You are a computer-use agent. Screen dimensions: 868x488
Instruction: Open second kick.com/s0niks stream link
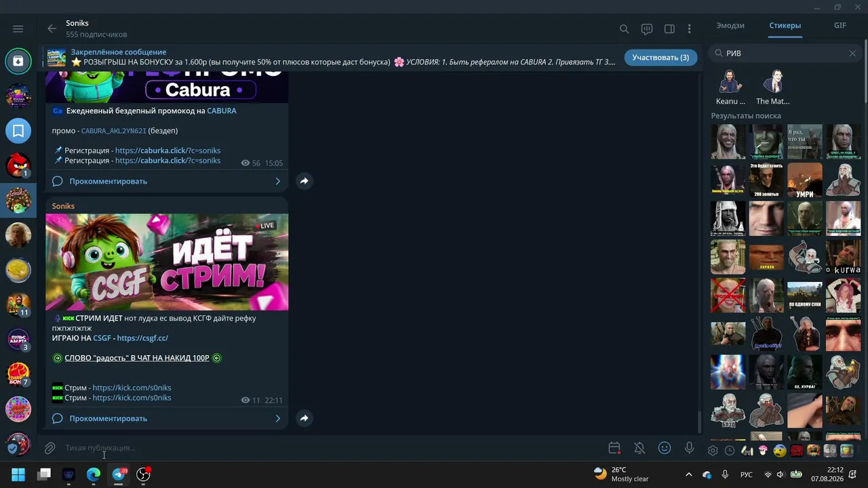[132, 398]
